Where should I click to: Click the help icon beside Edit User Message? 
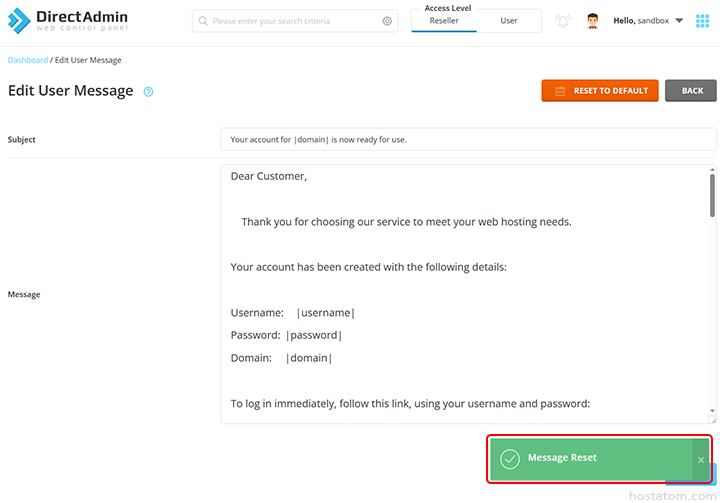[x=148, y=91]
